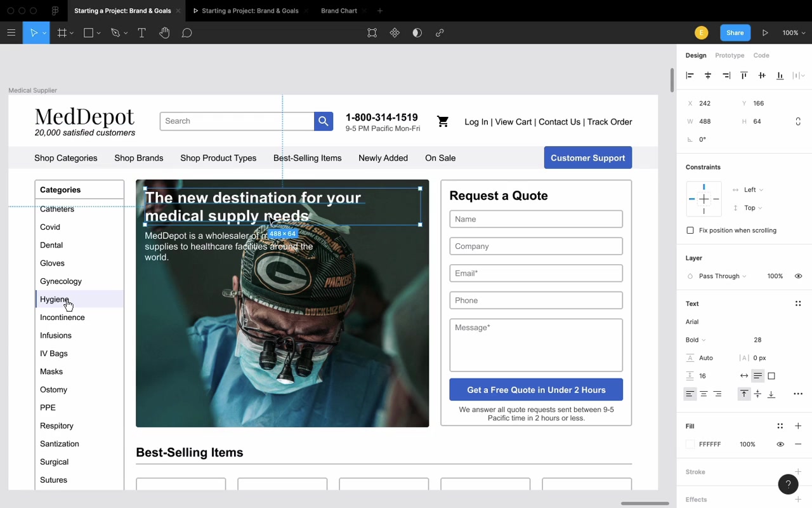Image resolution: width=812 pixels, height=508 pixels.
Task: Open the Brand Chart file tab
Action: point(339,11)
